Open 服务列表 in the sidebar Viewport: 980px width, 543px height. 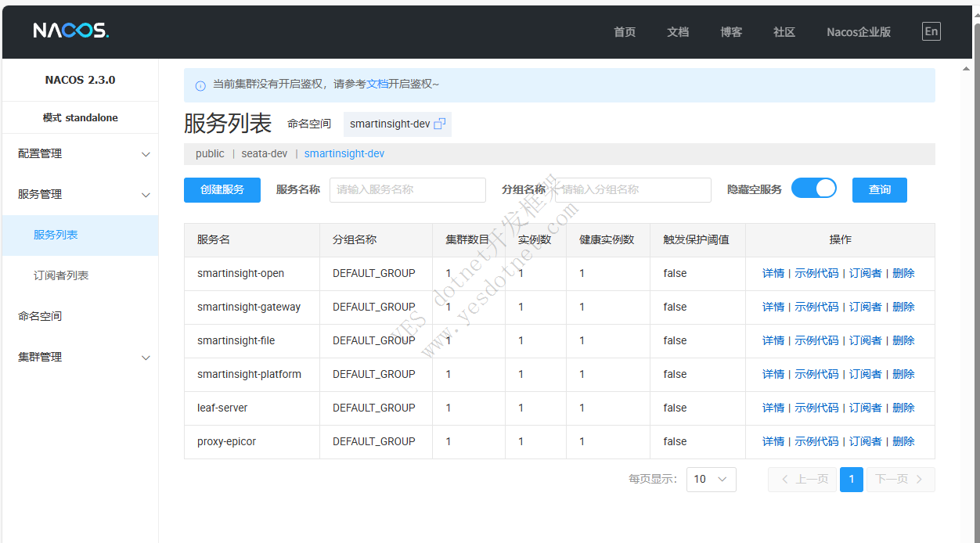pyautogui.click(x=80, y=235)
